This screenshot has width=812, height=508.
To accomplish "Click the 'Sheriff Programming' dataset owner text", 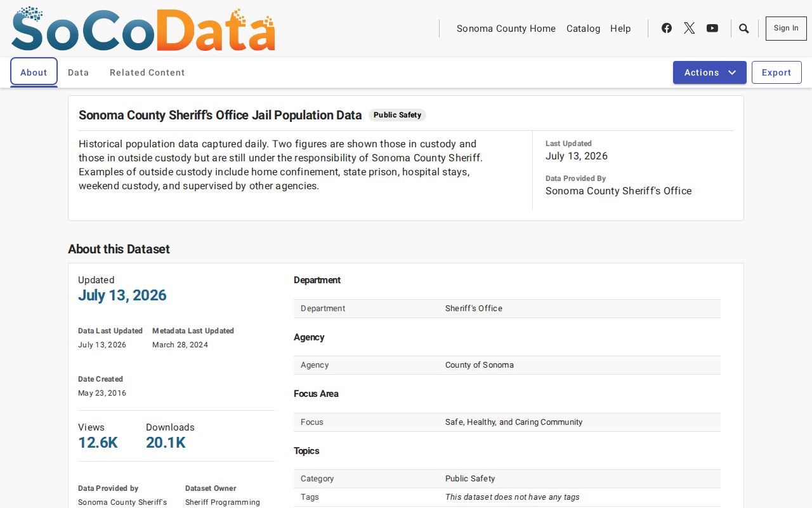I will (223, 502).
